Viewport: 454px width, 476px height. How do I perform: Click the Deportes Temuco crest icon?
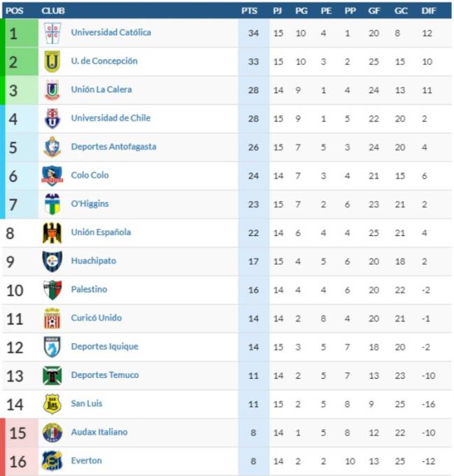click(x=52, y=375)
